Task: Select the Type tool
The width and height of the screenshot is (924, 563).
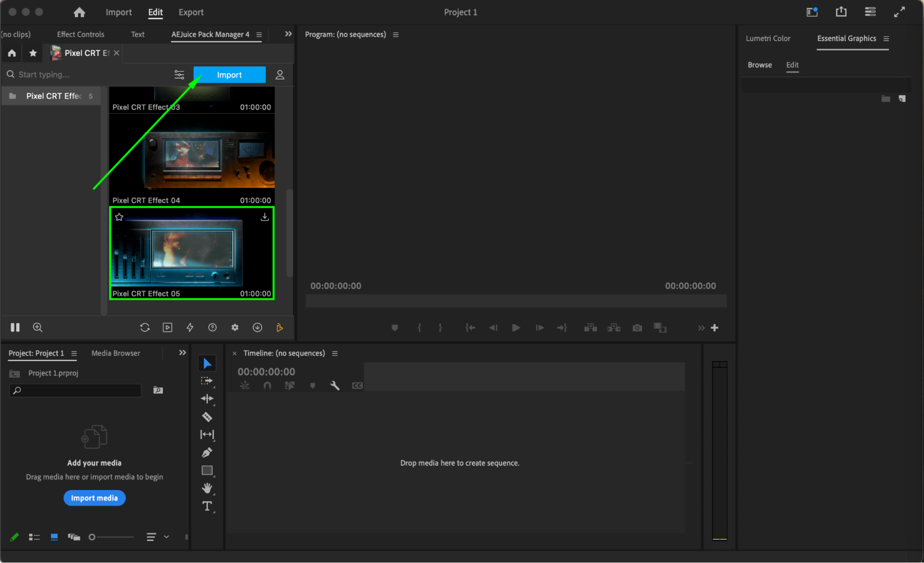Action: pyautogui.click(x=207, y=506)
